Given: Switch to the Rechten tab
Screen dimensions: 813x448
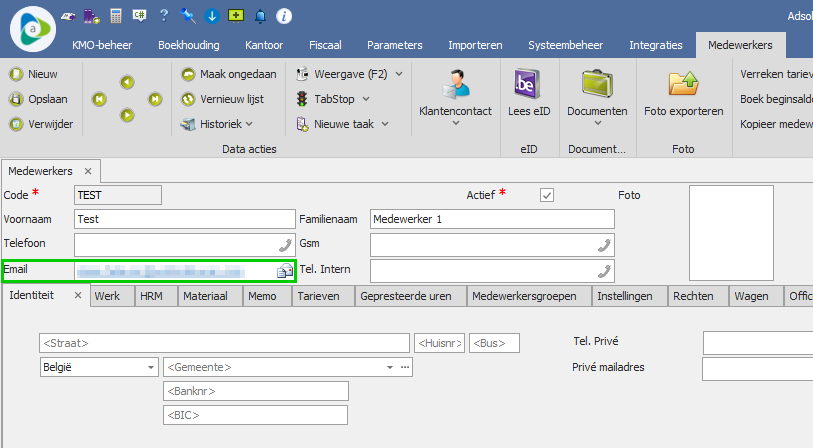Looking at the screenshot, I should pos(698,296).
